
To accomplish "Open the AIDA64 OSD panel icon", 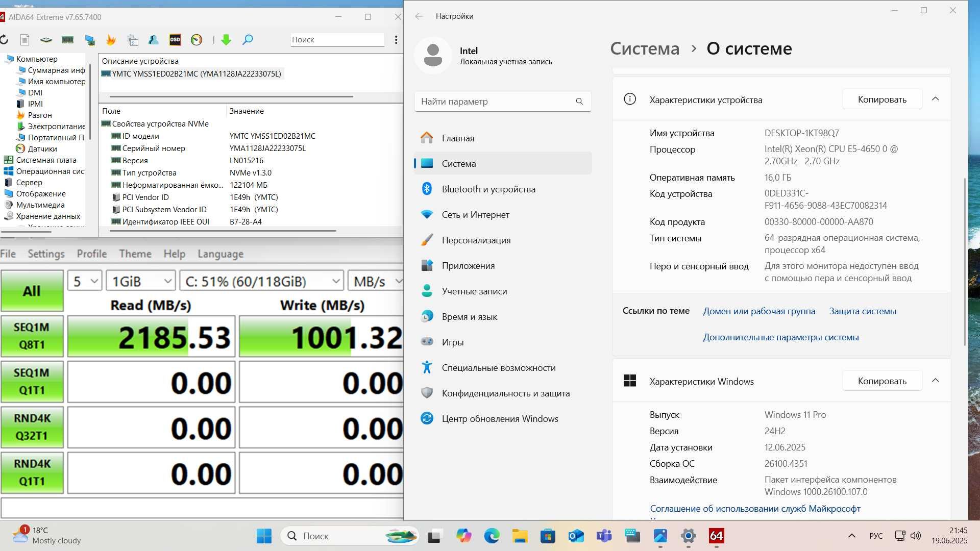I will click(175, 40).
